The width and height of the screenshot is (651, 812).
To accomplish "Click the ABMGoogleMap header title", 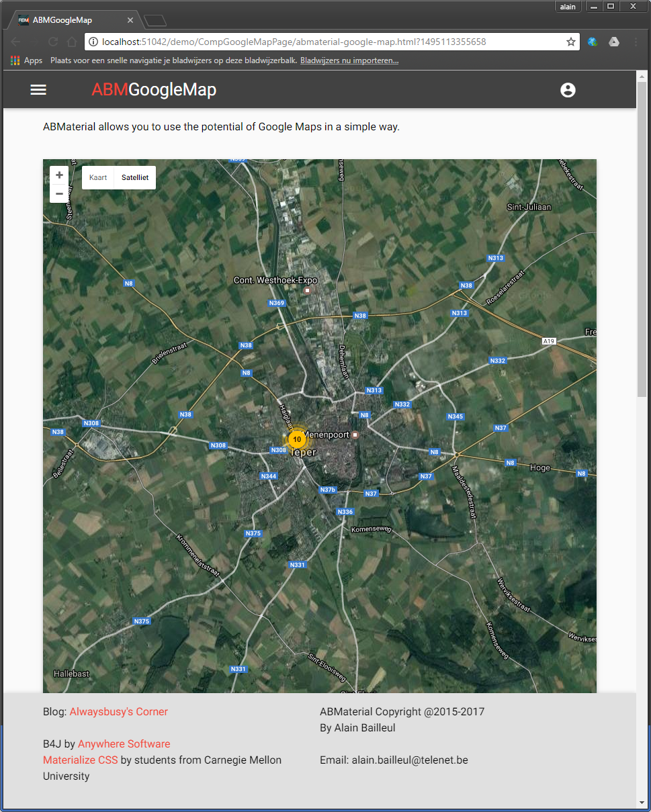I will click(154, 90).
